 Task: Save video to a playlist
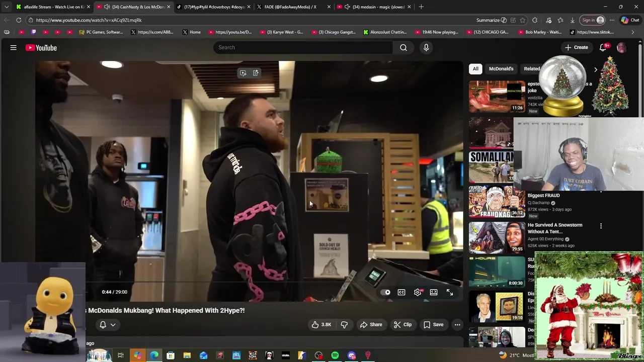coord(433,325)
